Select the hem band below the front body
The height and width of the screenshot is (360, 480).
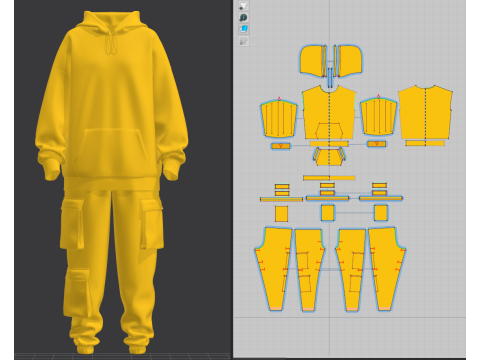[329, 144]
